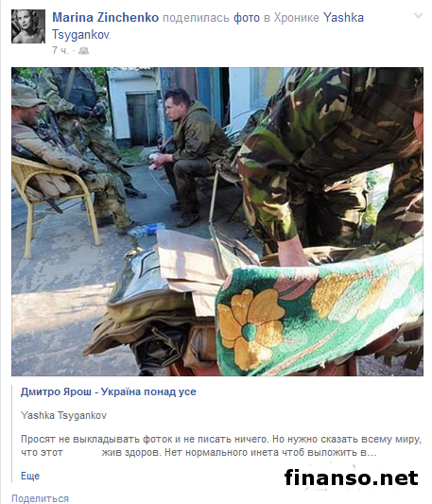Screen dimensions: 432x504
Task: Click the Marina Zinchenko name link
Action: (106, 18)
